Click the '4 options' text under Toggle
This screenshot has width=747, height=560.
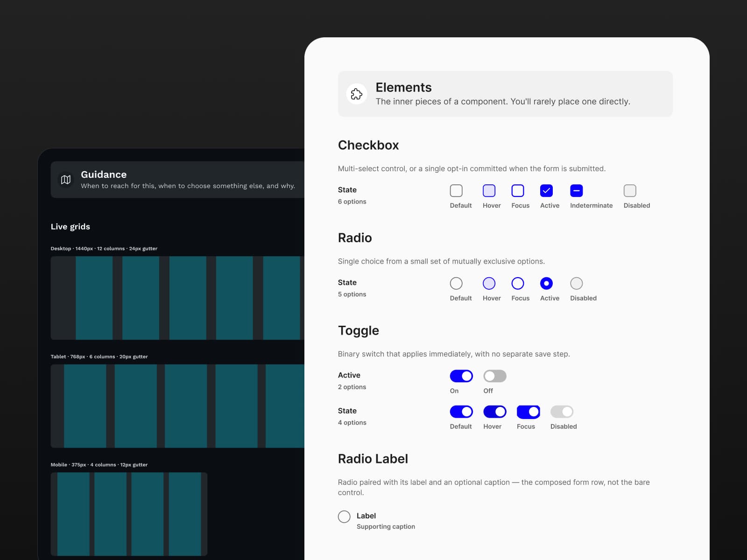tap(352, 423)
